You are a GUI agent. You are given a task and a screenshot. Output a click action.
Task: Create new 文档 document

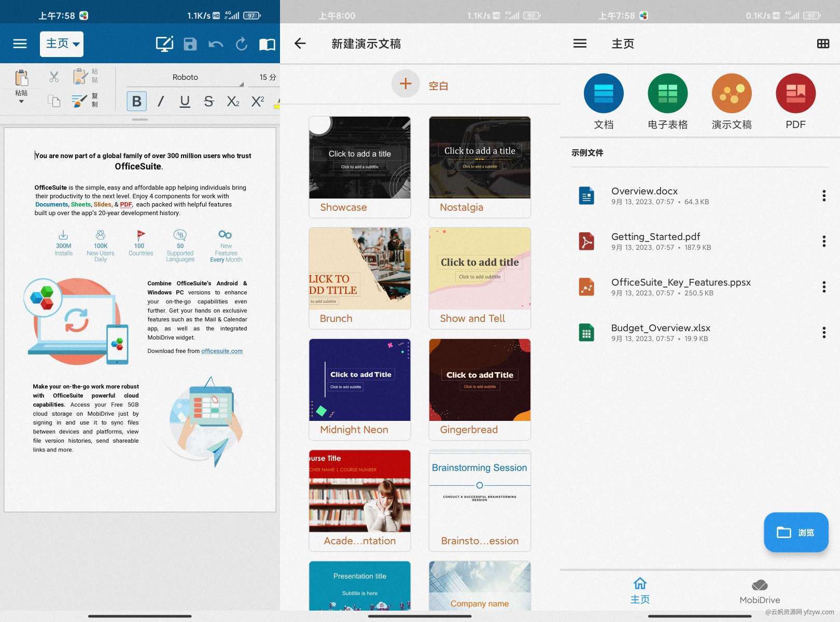pyautogui.click(x=604, y=102)
